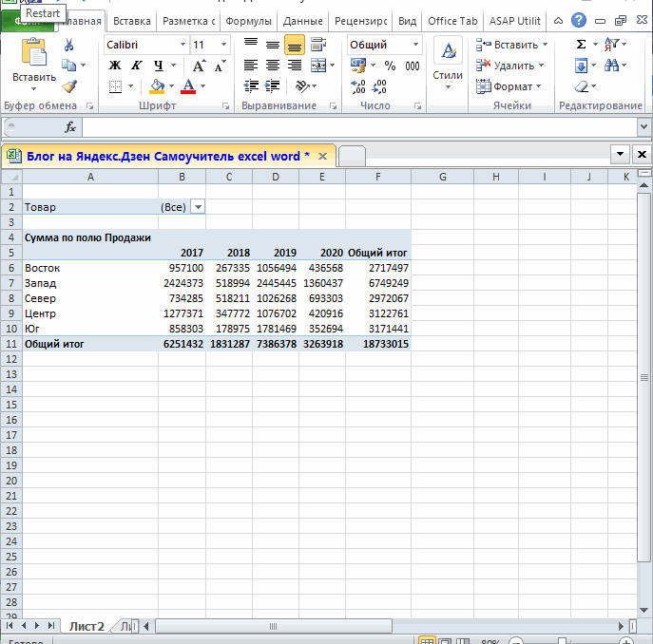Click the Merge and Center icon

point(318,66)
